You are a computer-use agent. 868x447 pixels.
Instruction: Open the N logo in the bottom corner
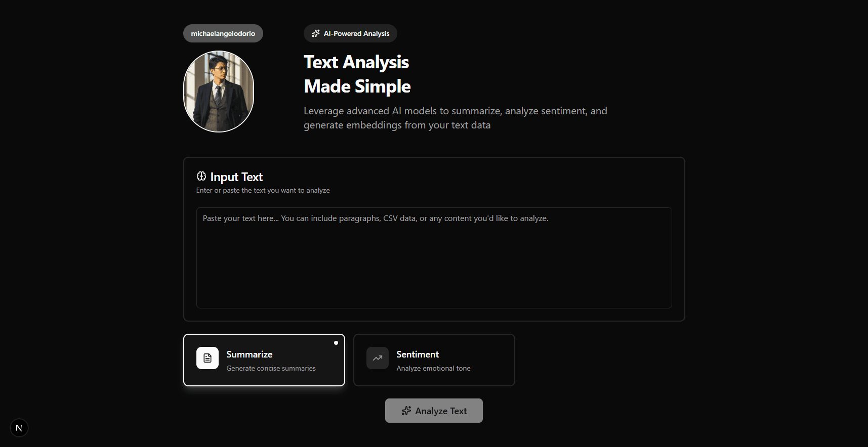point(19,427)
